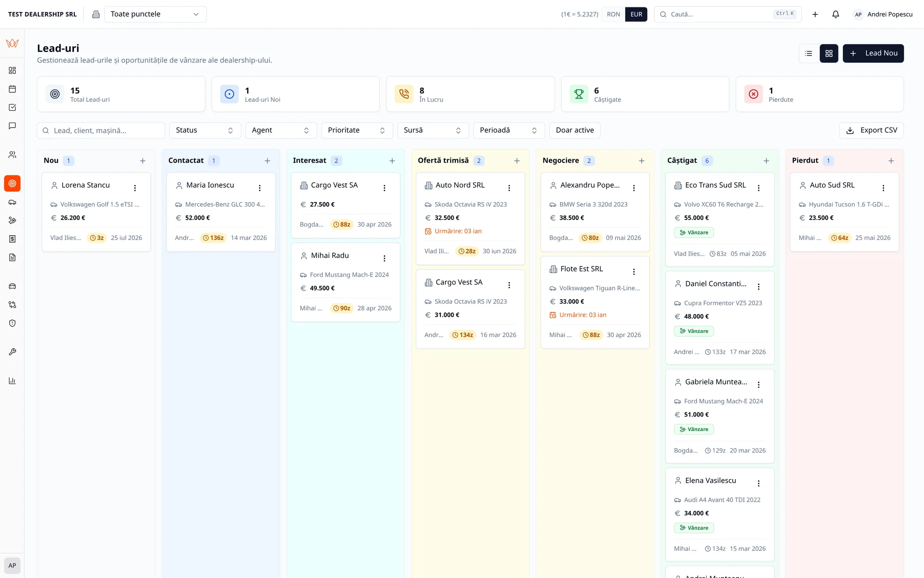Switch to kanban grid view
This screenshot has height=578, width=924.
click(829, 53)
